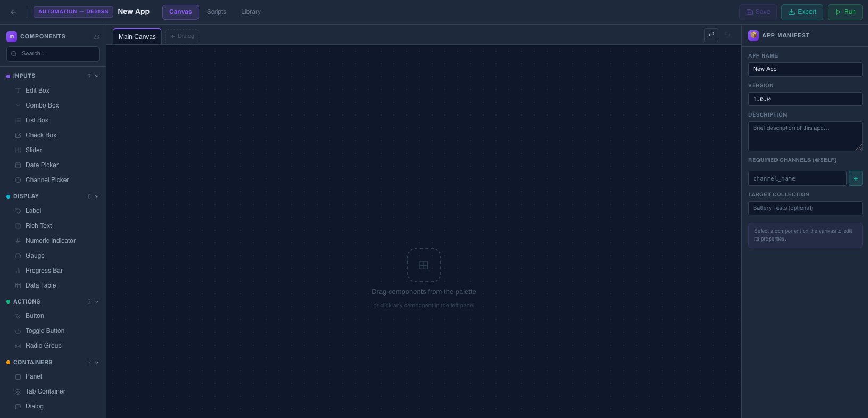868x418 pixels.
Task: Click the Radio Group icon
Action: [18, 346]
